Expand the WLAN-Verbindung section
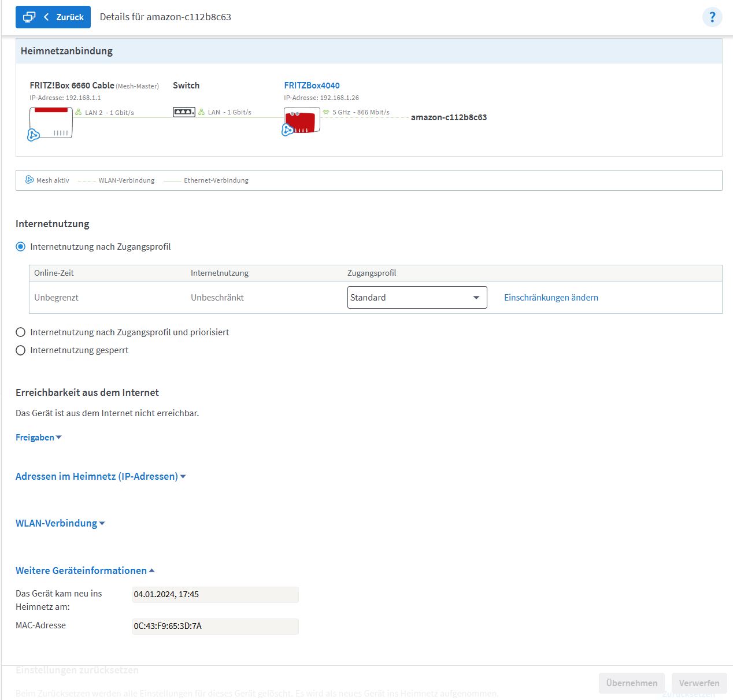Viewport: 733px width, 700px height. 60,523
